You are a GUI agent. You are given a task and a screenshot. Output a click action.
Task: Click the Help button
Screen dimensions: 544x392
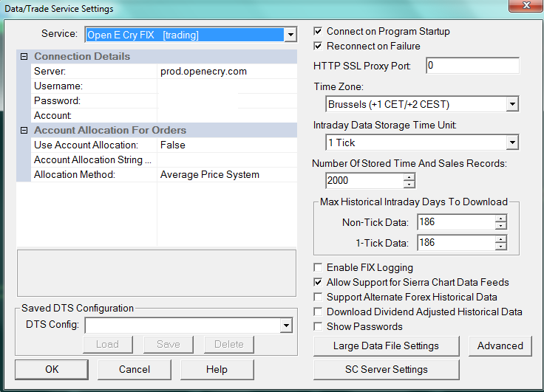click(217, 369)
